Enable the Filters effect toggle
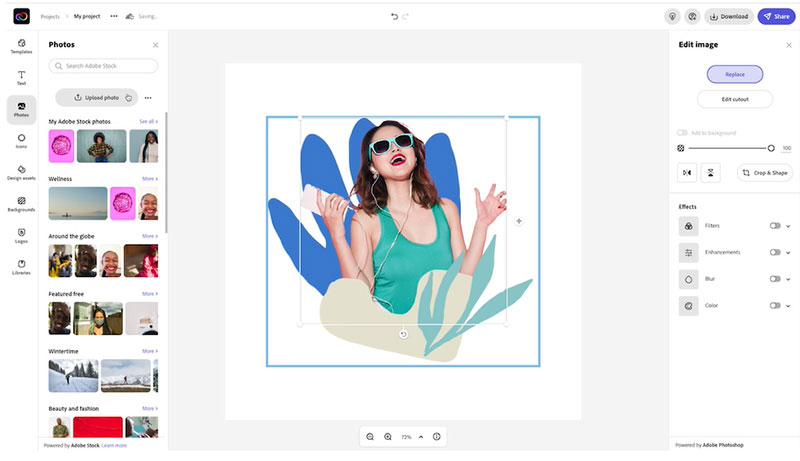 (x=774, y=226)
